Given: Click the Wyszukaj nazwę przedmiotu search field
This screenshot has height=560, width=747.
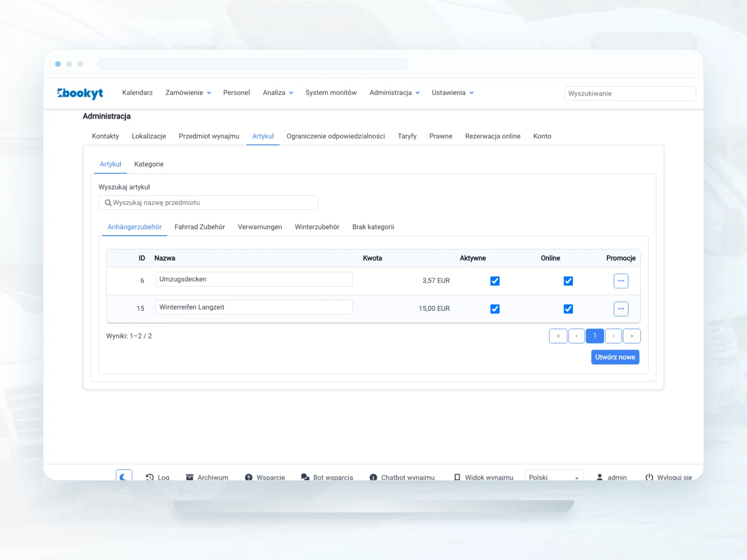Looking at the screenshot, I should [208, 203].
